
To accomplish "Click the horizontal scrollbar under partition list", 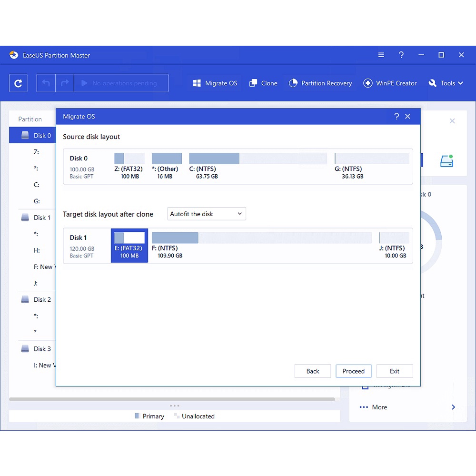I will [x=171, y=399].
